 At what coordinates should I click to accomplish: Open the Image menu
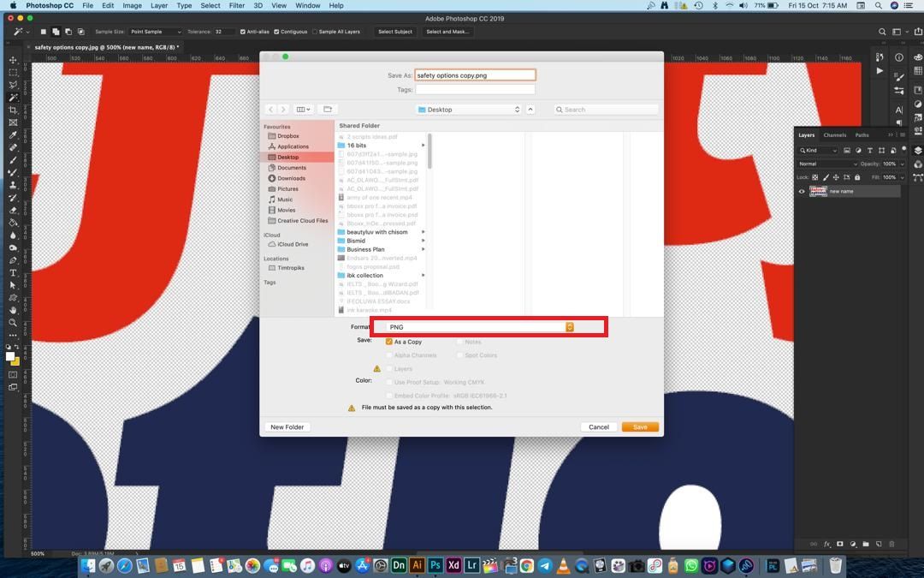tap(131, 5)
